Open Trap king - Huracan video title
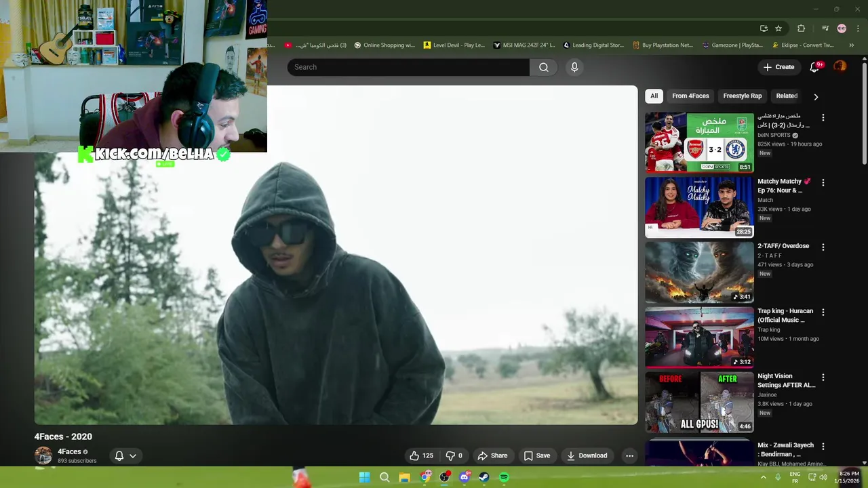 tap(785, 315)
